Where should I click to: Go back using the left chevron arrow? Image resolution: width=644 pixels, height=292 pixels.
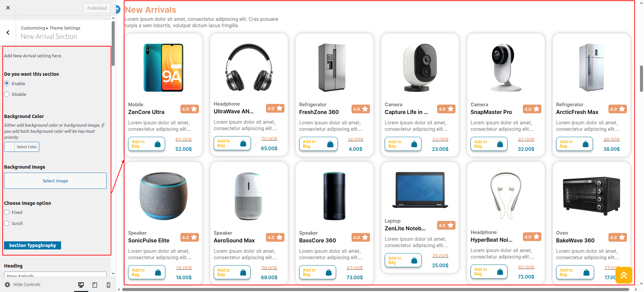(8, 33)
